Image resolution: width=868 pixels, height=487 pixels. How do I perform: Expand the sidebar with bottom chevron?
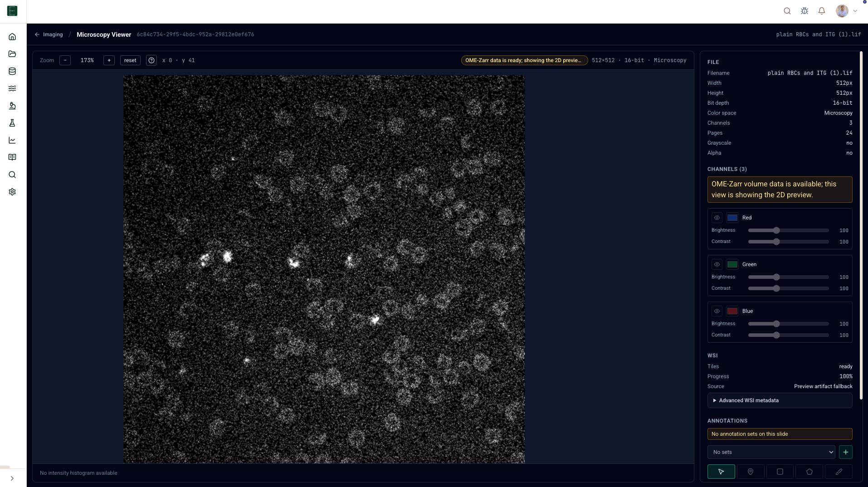12,478
